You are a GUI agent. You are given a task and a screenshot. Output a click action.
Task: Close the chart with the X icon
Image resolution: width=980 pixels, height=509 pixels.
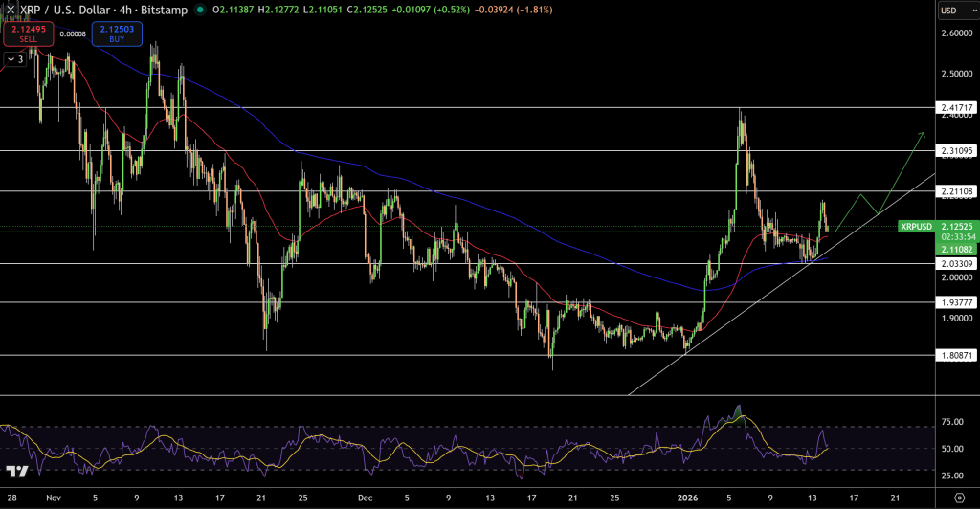pyautogui.click(x=10, y=10)
